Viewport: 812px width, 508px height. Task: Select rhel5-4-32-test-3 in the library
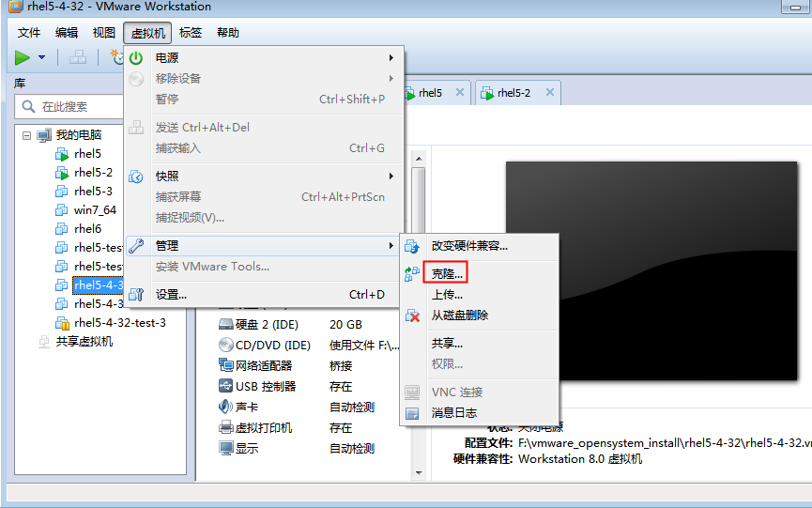click(x=120, y=323)
